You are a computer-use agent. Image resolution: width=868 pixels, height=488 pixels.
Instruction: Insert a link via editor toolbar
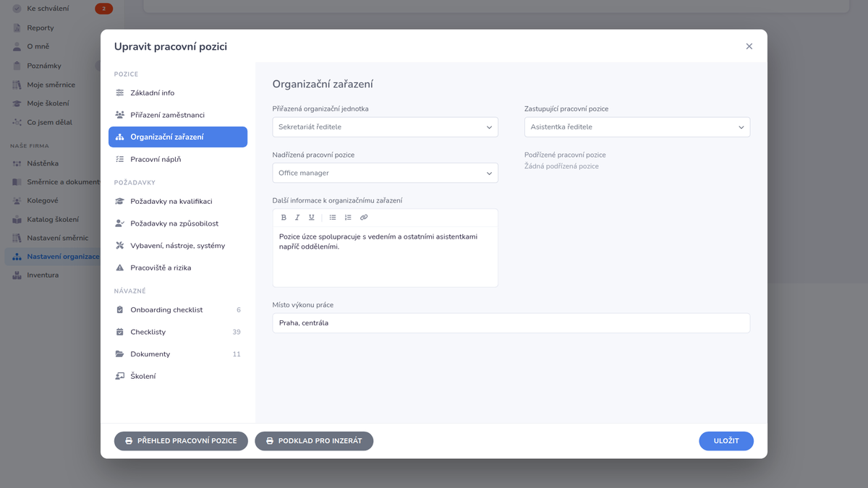(364, 218)
